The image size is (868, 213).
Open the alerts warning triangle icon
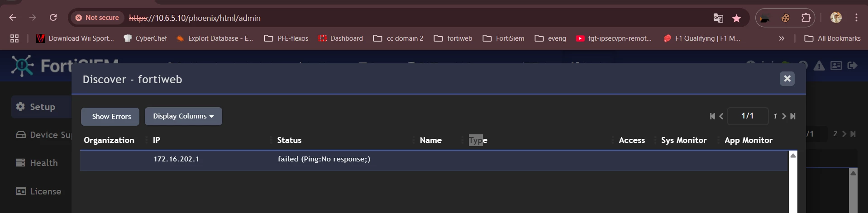point(819,66)
